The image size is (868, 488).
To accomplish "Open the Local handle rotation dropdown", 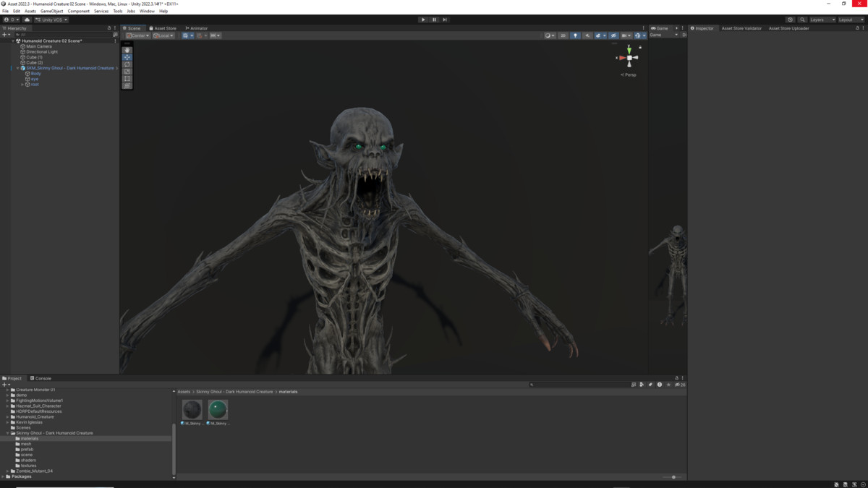I will [163, 35].
